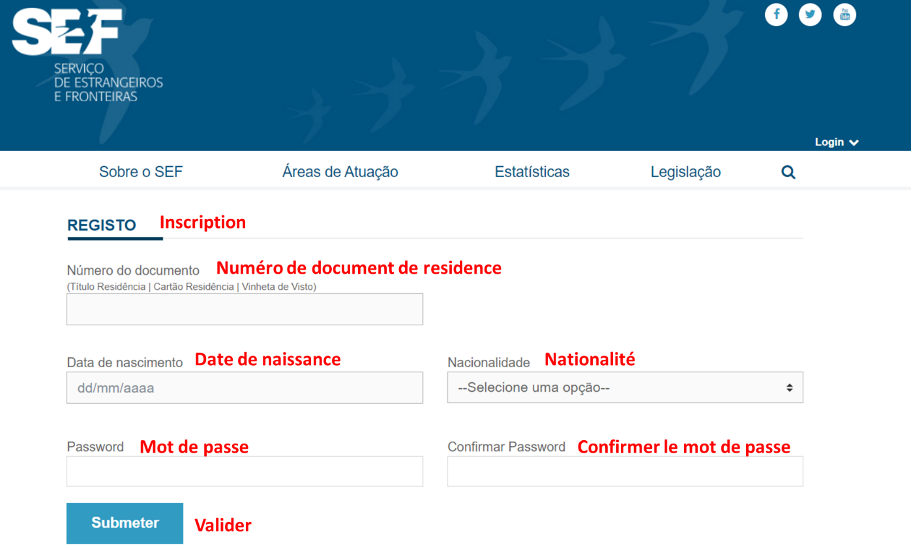Expand the Login dropdown
The image size is (912, 550).
click(836, 142)
